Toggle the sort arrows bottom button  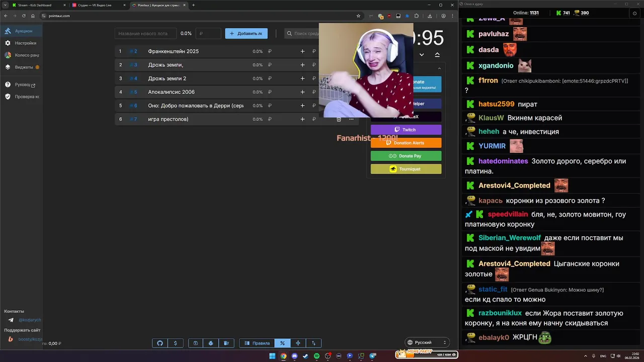pyautogui.click(x=313, y=343)
